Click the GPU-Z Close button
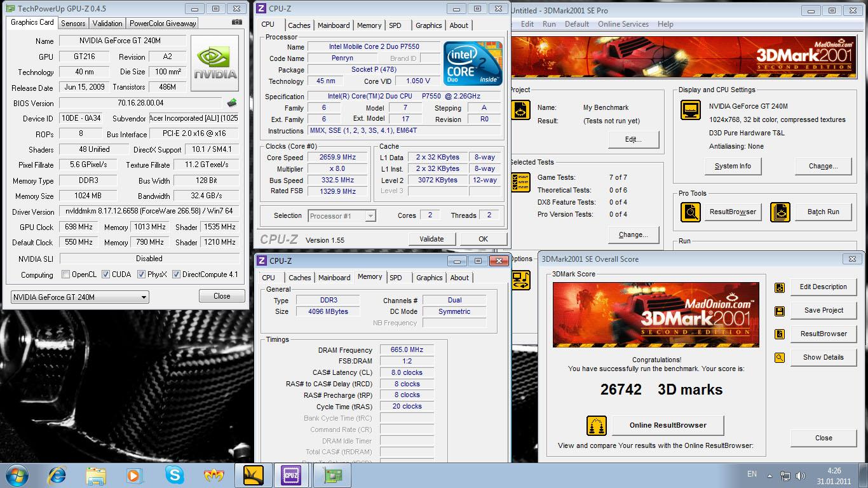The height and width of the screenshot is (488, 868). coord(222,296)
